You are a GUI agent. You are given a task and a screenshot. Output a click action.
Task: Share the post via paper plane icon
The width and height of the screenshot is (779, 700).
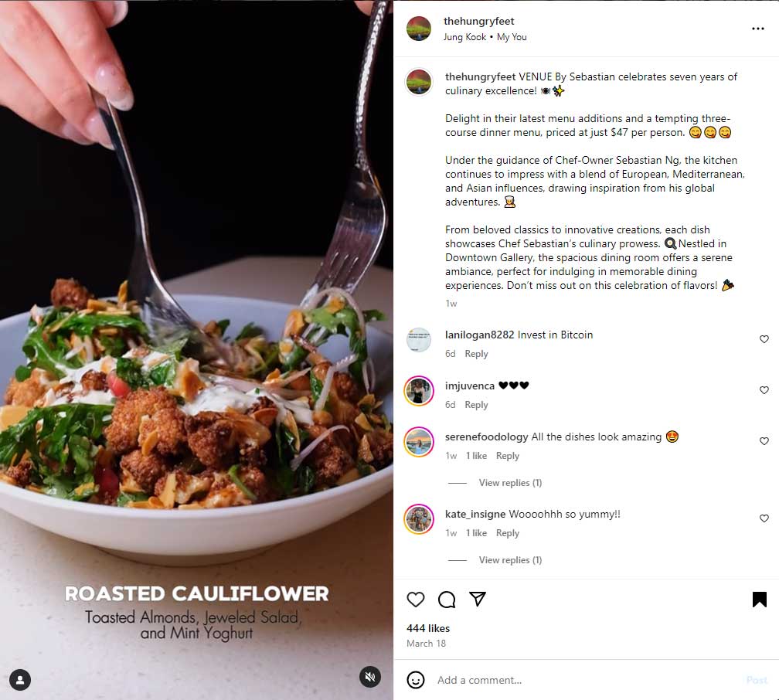pos(478,600)
